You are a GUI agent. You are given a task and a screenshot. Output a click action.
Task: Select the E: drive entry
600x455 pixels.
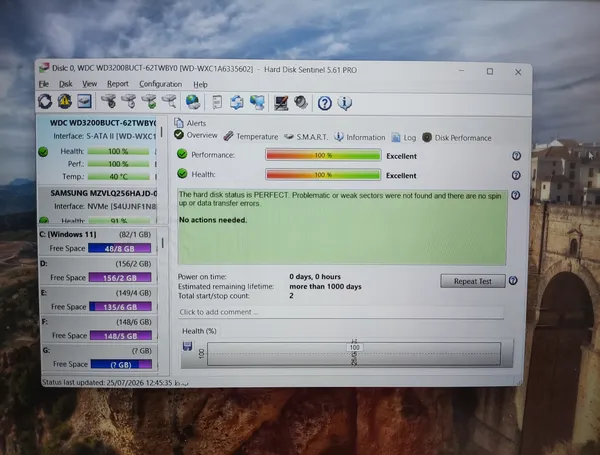[x=99, y=300]
